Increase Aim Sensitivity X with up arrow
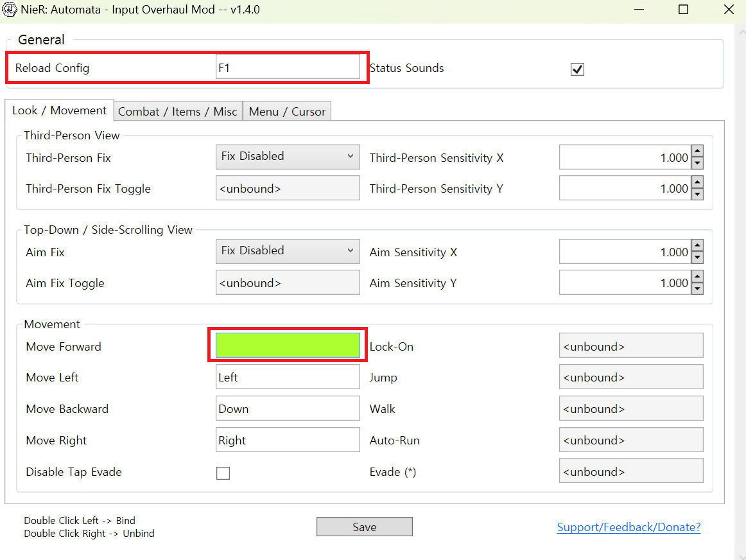Screen dimensions: 746x560 697,245
